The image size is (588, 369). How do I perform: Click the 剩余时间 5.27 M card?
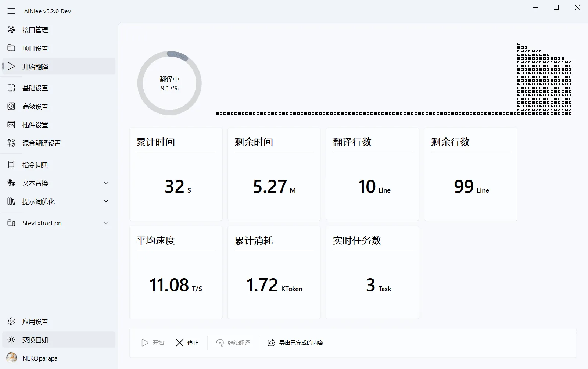coord(274,174)
